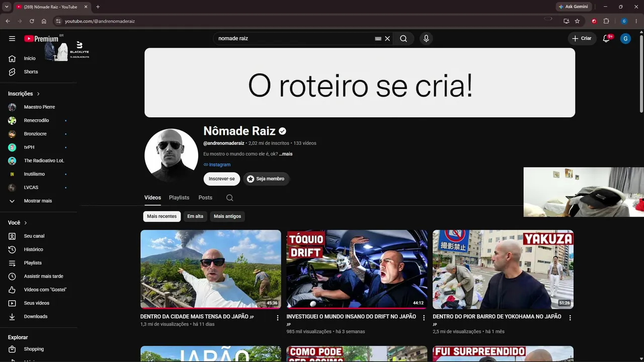Screen dimensions: 644x362
Task: Open the account avatar menu
Action: click(x=625, y=39)
